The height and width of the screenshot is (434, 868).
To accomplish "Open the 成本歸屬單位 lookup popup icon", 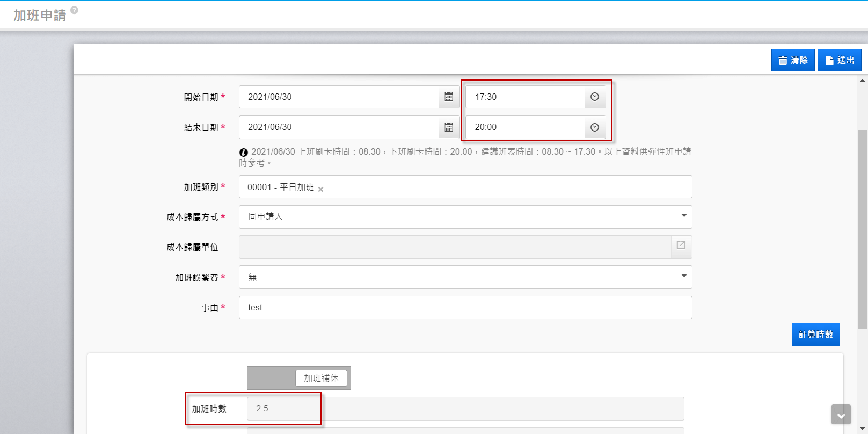I will [681, 245].
